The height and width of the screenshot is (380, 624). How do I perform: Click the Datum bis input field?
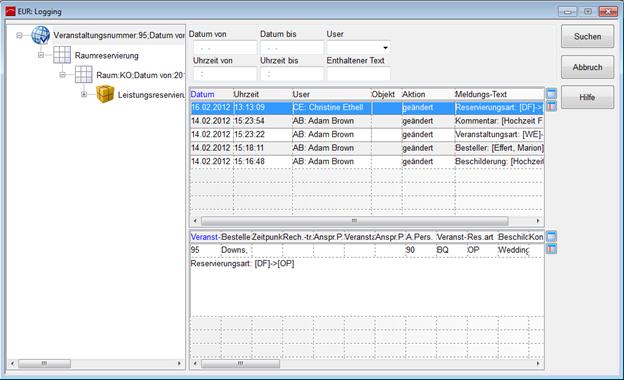(x=292, y=48)
